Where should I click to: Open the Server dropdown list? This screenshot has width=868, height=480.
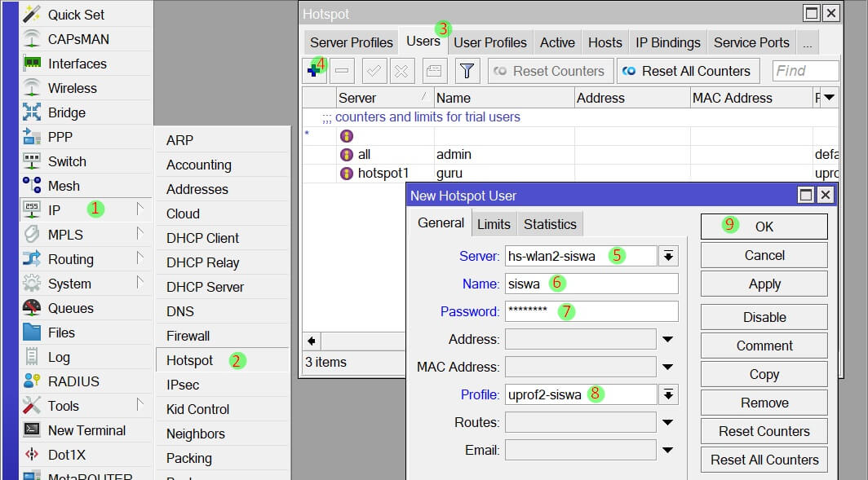(x=668, y=256)
